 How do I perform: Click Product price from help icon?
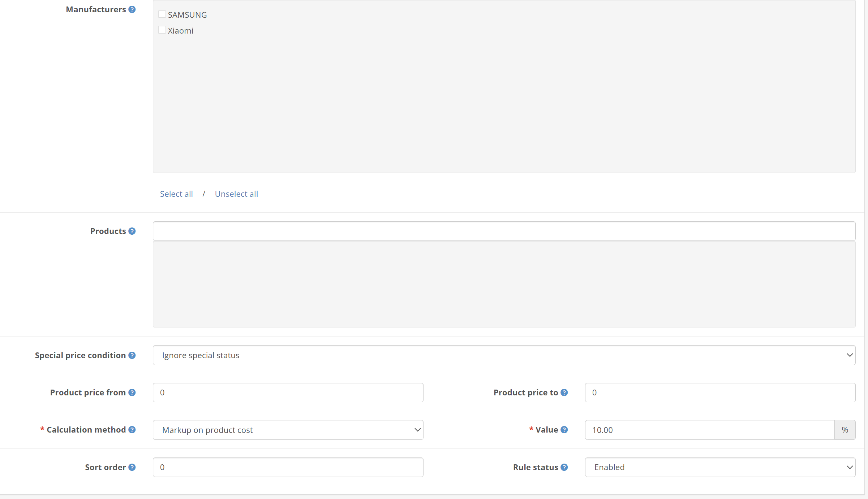(132, 392)
